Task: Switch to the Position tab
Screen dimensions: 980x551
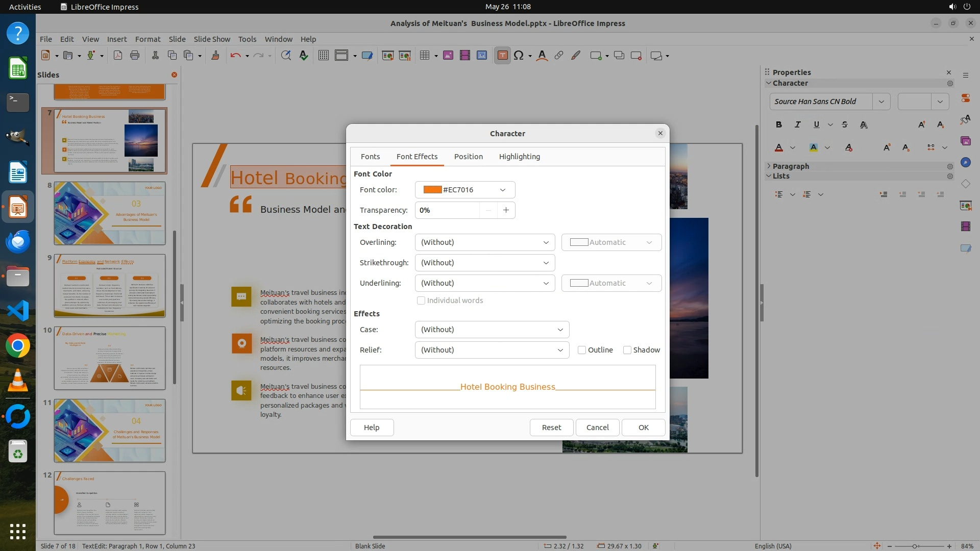Action: point(468,157)
